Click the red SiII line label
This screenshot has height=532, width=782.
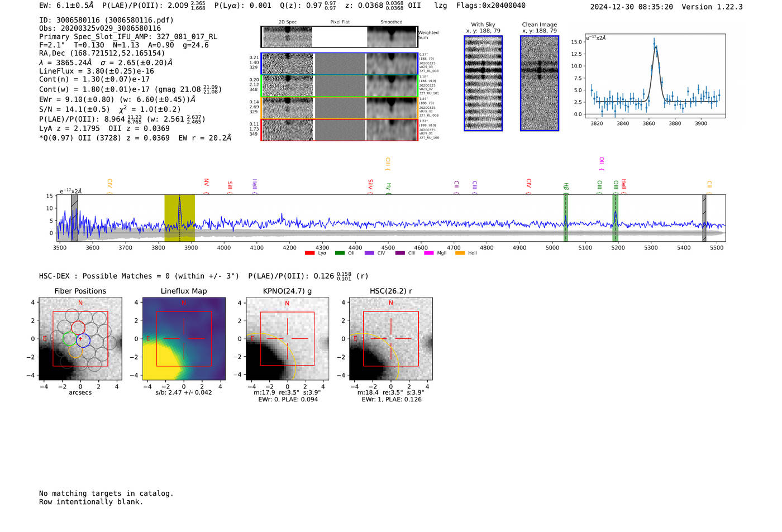pos(230,188)
